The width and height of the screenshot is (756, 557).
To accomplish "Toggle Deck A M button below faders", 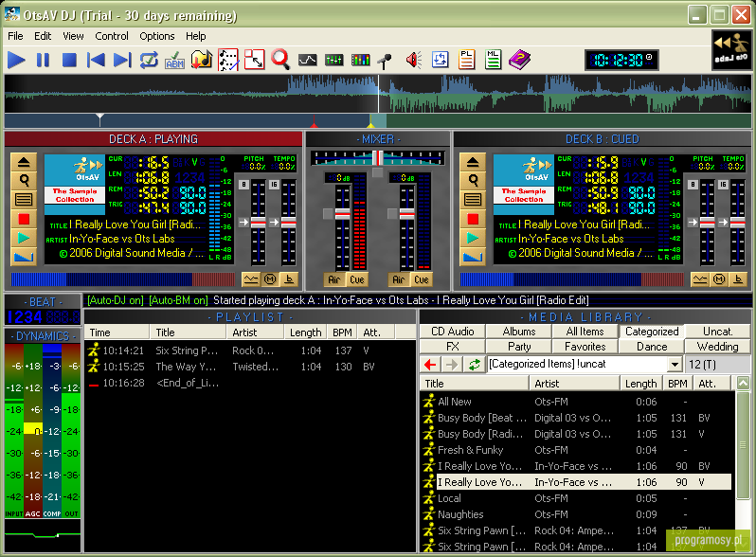I will (x=270, y=278).
